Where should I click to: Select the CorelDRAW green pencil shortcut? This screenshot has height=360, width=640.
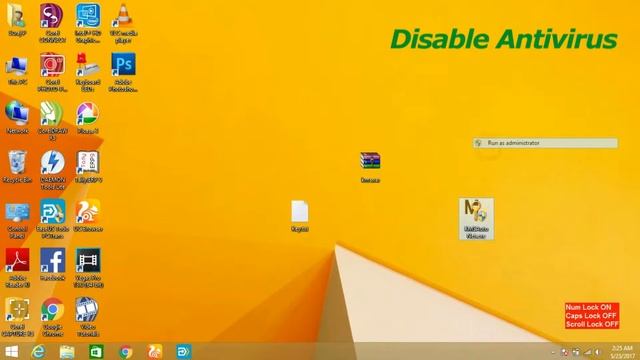point(52,121)
